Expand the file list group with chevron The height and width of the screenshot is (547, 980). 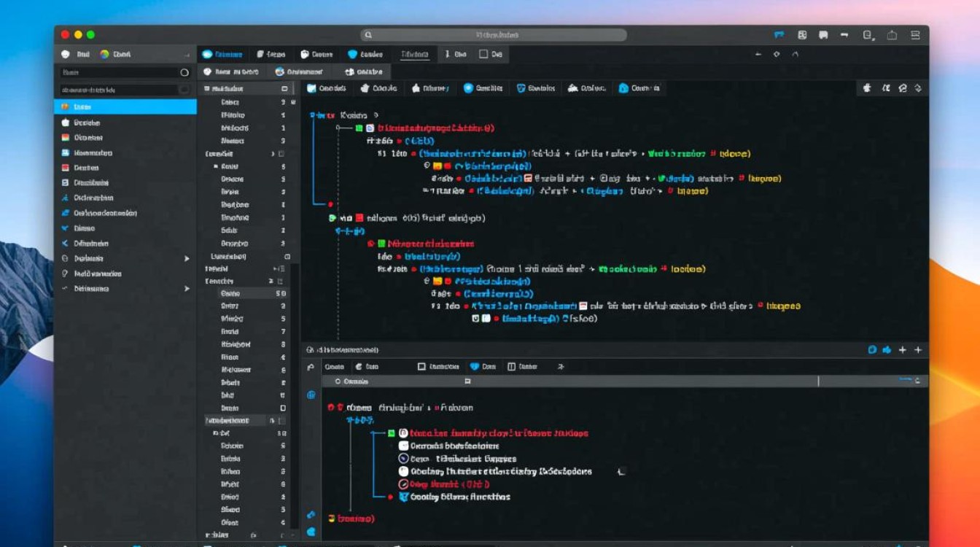273,154
